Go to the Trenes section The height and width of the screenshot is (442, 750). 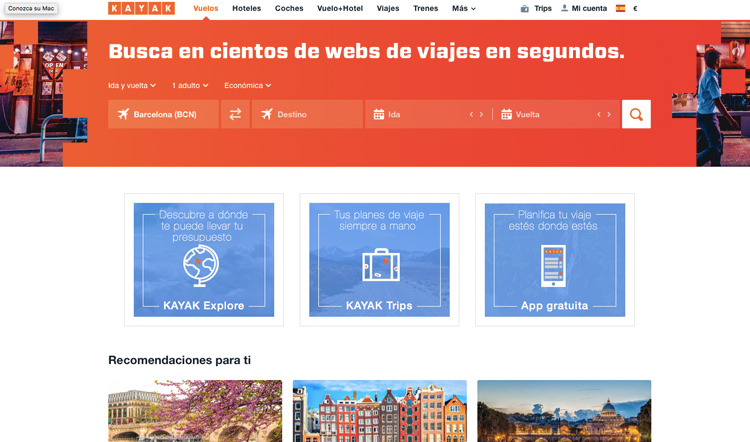[425, 8]
